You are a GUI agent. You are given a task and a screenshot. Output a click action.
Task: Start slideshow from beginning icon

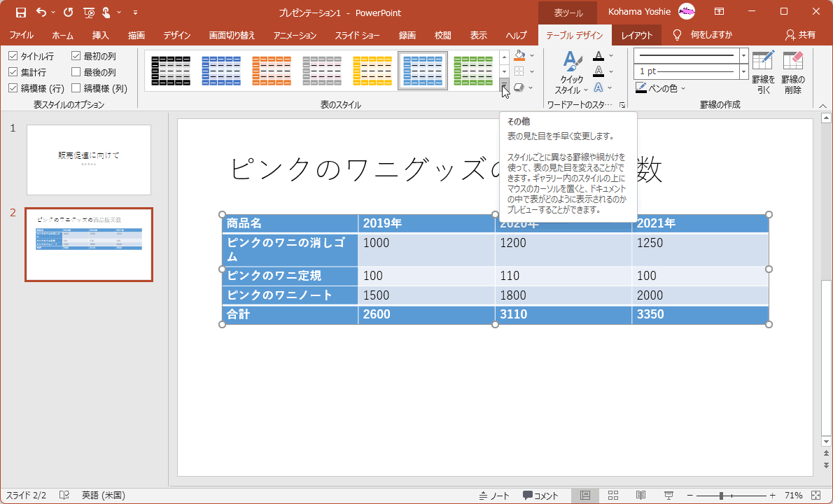tap(89, 12)
